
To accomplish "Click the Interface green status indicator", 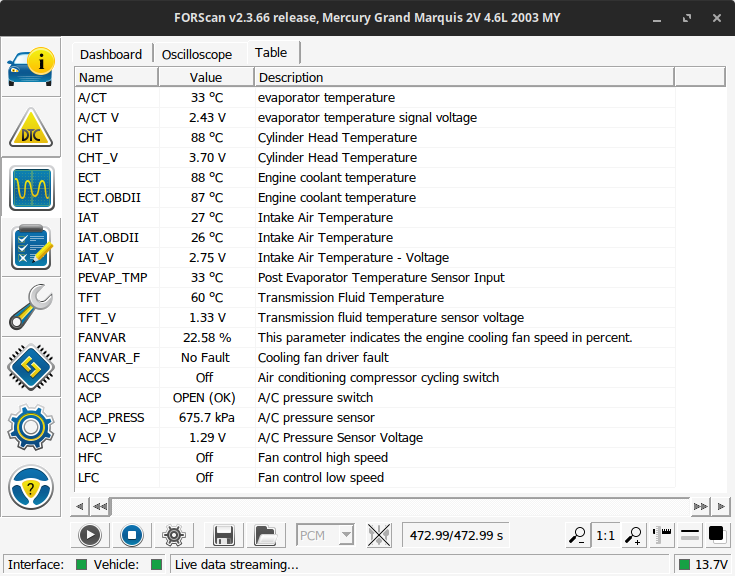I will point(82,564).
